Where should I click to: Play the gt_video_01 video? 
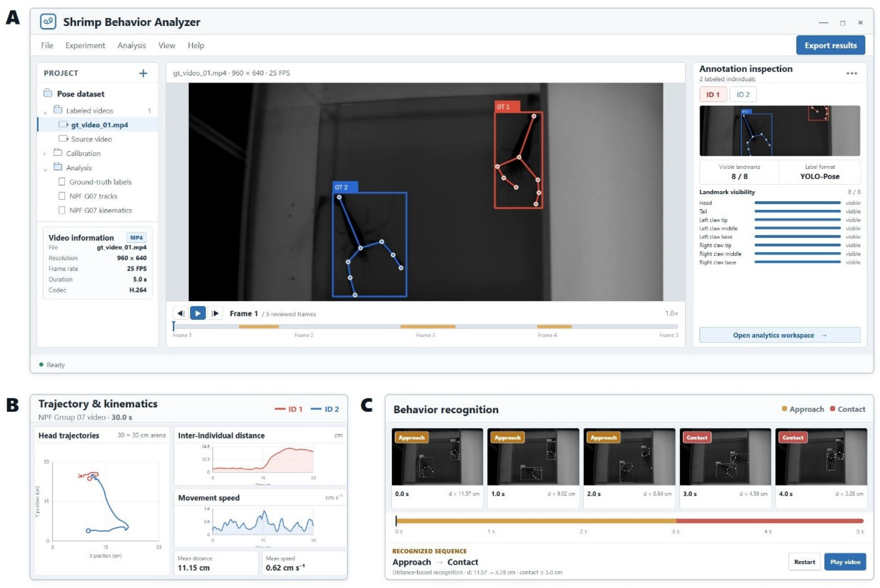coord(198,313)
